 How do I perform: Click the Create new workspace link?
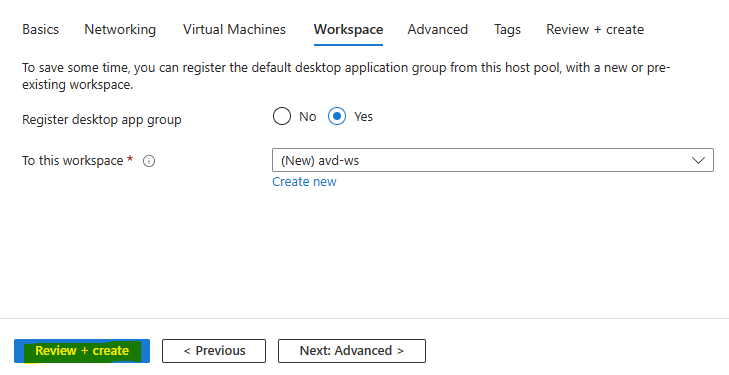tap(304, 182)
